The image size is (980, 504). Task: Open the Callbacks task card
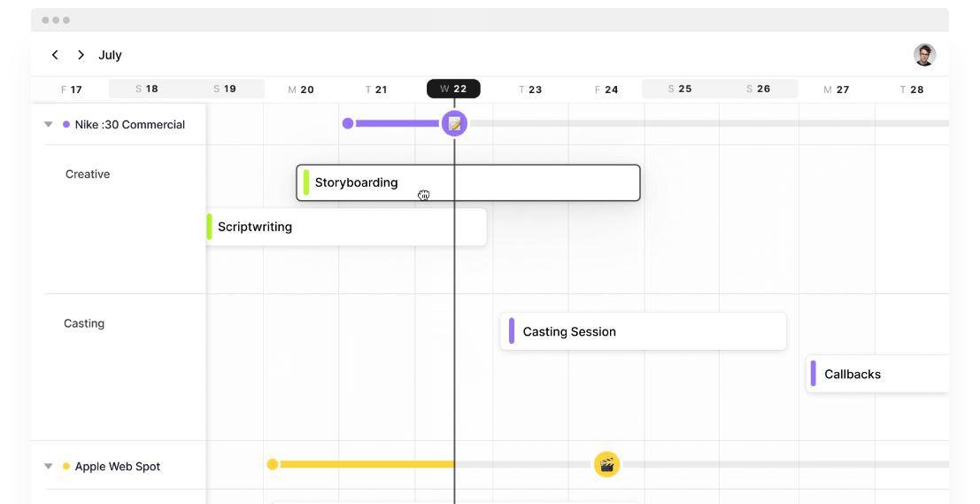[x=876, y=374]
